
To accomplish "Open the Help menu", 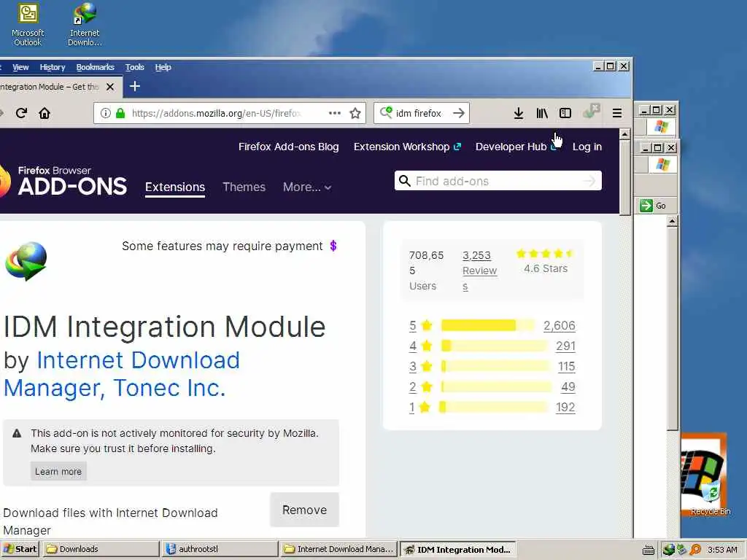I will click(x=163, y=67).
